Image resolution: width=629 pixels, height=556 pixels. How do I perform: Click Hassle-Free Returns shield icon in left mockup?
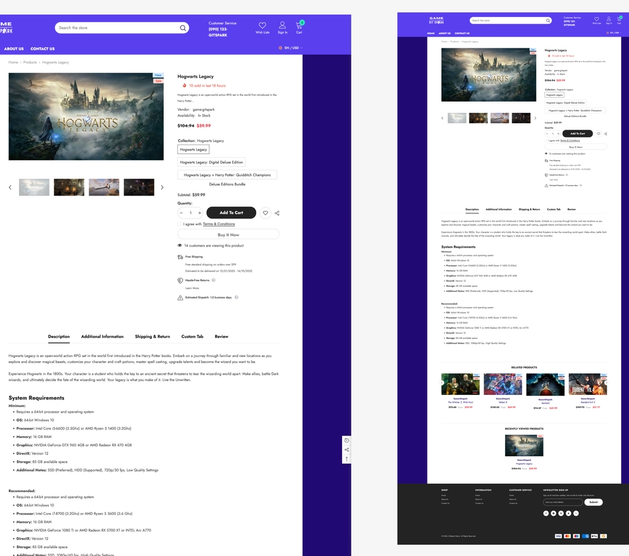pos(180,280)
